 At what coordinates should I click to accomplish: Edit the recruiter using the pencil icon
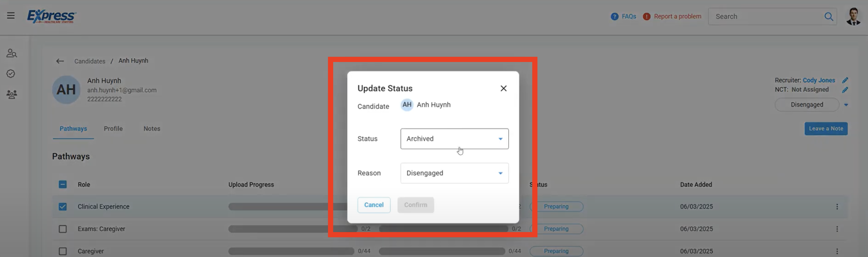(x=845, y=80)
